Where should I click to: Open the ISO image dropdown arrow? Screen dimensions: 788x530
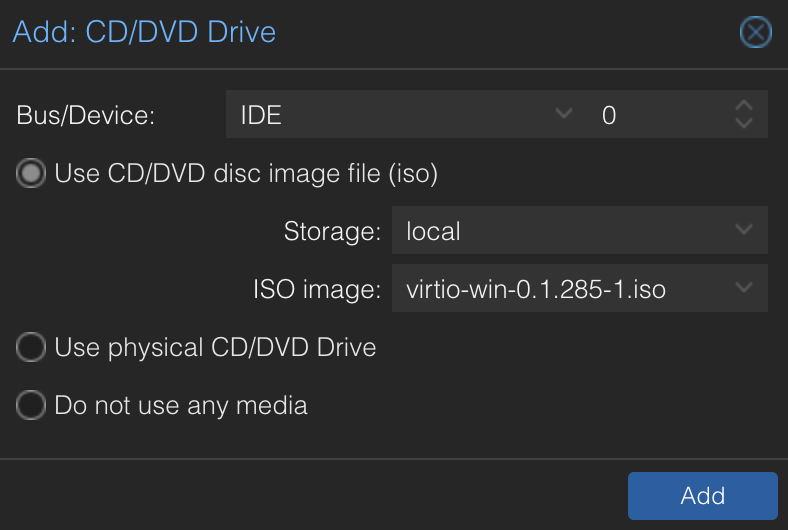pyautogui.click(x=744, y=289)
